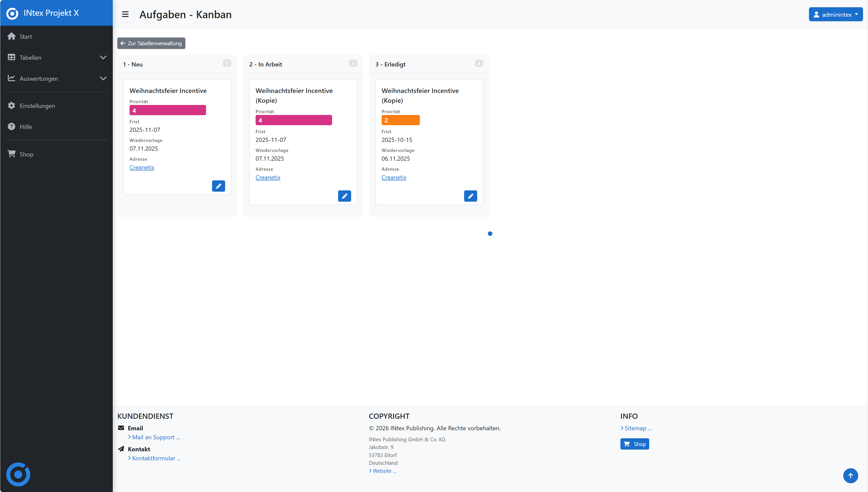Open the Start home icon
Screen dimensions: 868x492
click(x=12, y=36)
